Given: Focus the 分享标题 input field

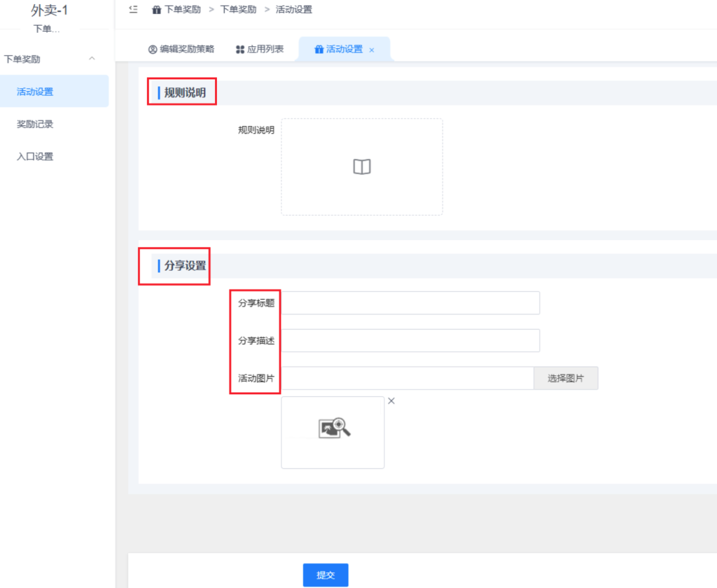Looking at the screenshot, I should point(410,303).
